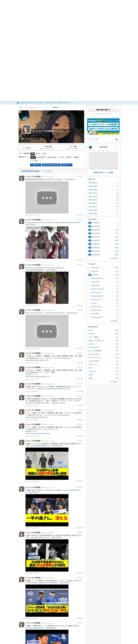This screenshot has width=138, height=644.
Task: Click the Twitter bird icon beside profile name
Action: pos(33,131)
